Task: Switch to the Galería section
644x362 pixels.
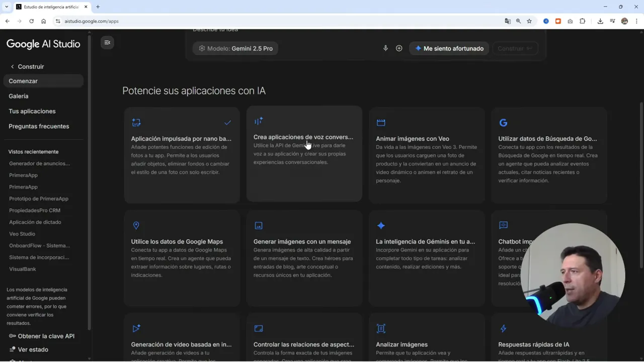Action: [x=18, y=96]
